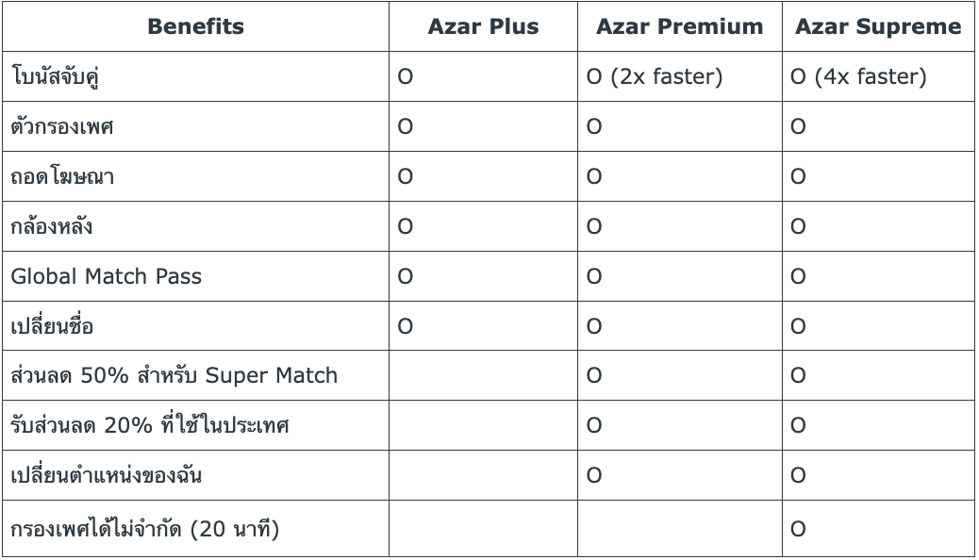Click the ถอดโฆษณา row label
Screen dimensions: 979x560
[x=62, y=177]
